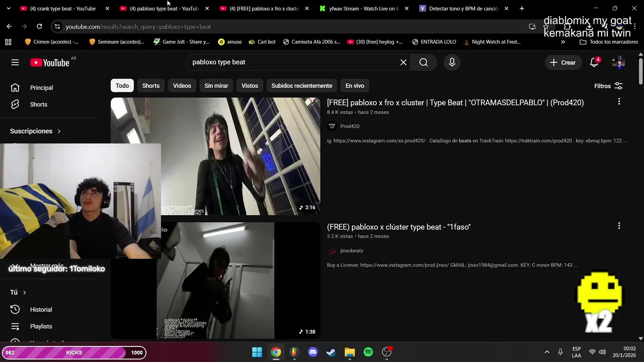Click the 1faso video thumbnail
The height and width of the screenshot is (362, 644).
pyautogui.click(x=215, y=280)
